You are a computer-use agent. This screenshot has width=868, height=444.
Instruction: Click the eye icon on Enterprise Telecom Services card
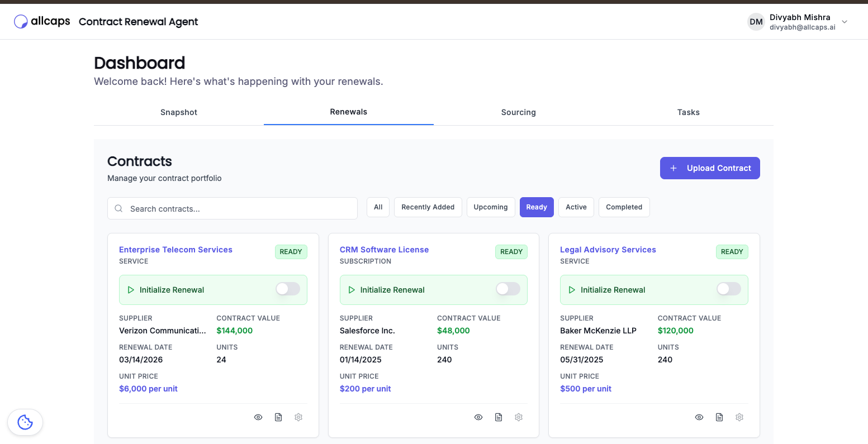coord(258,417)
